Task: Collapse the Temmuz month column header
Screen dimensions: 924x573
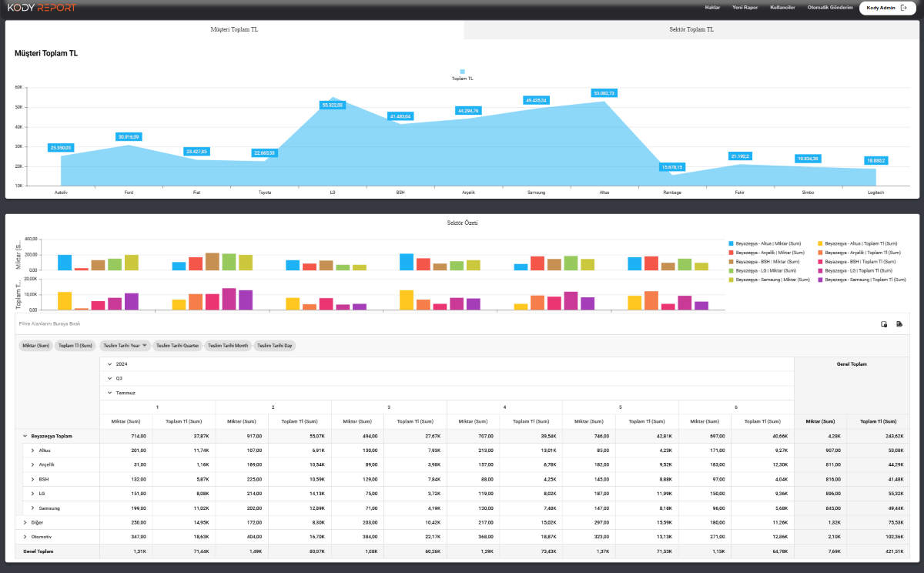Action: coord(109,393)
